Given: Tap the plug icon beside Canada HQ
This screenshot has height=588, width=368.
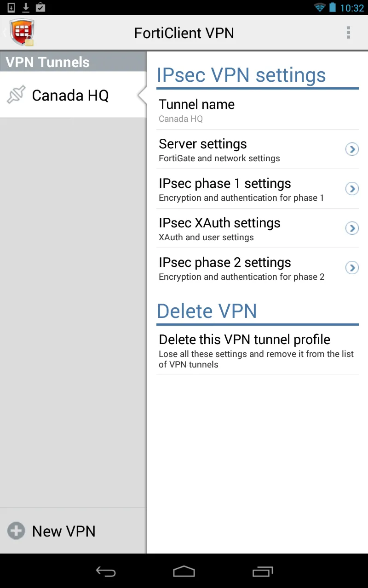Looking at the screenshot, I should pyautogui.click(x=16, y=94).
